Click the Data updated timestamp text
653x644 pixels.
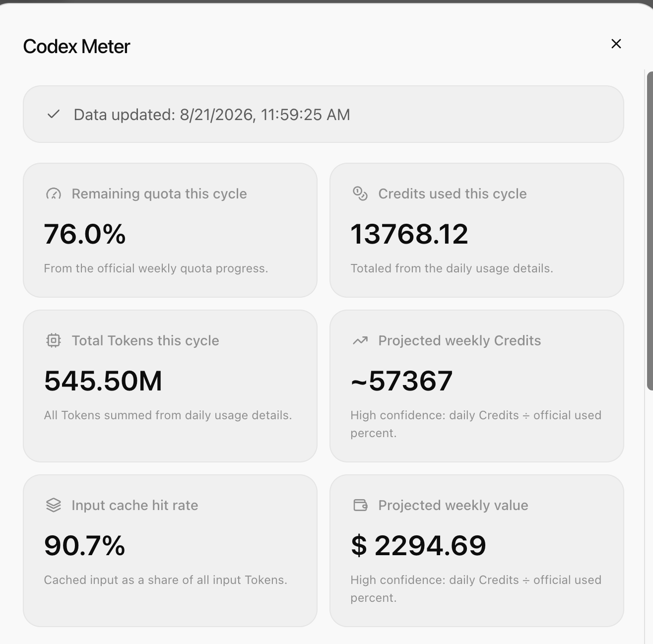click(x=212, y=115)
